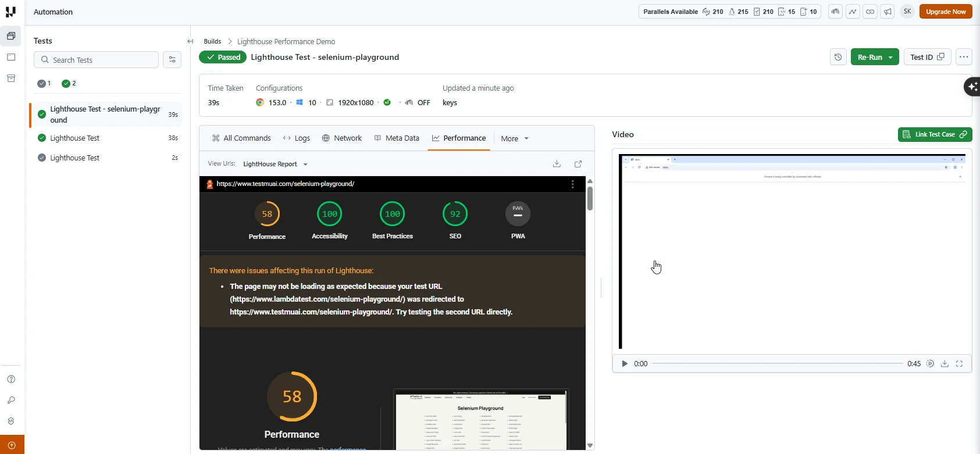Viewport: 980px width, 454px height.
Task: Copy the Test ID
Action: tap(927, 57)
